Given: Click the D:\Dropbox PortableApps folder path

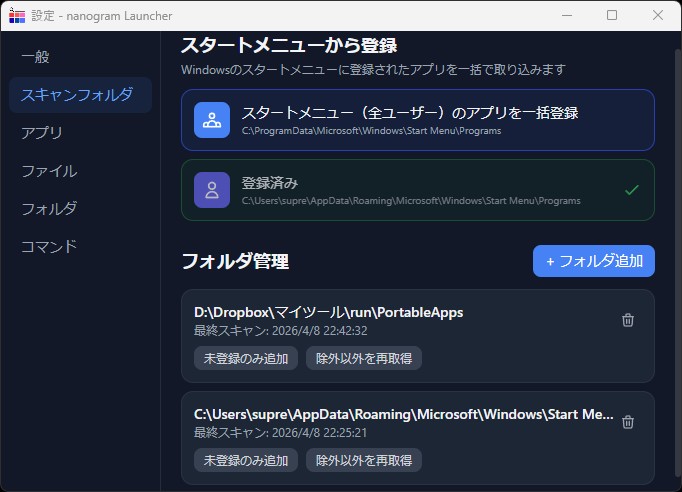Looking at the screenshot, I should [x=328, y=312].
